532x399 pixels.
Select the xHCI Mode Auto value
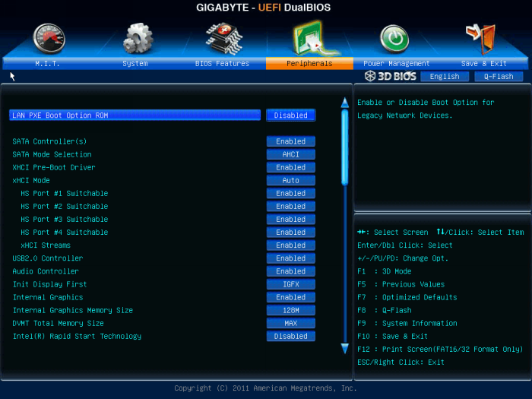point(290,181)
